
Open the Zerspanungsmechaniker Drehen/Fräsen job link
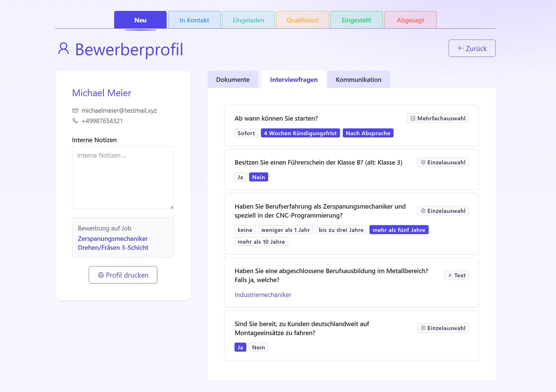pos(113,243)
